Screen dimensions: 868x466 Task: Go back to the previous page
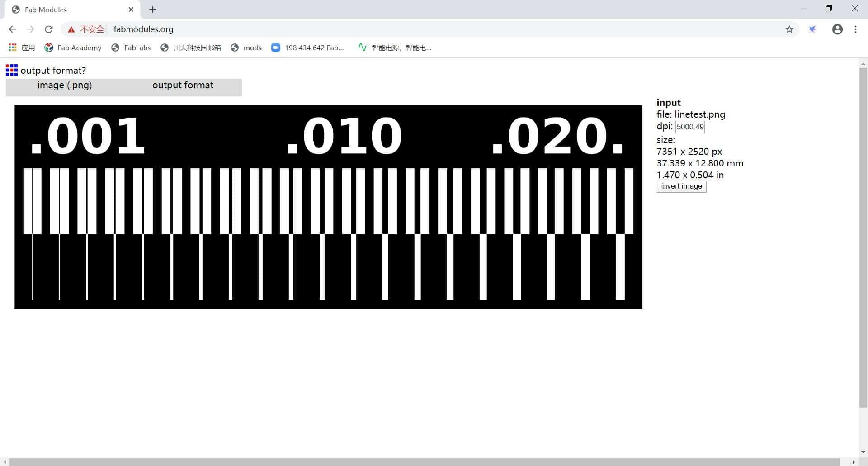[x=12, y=29]
